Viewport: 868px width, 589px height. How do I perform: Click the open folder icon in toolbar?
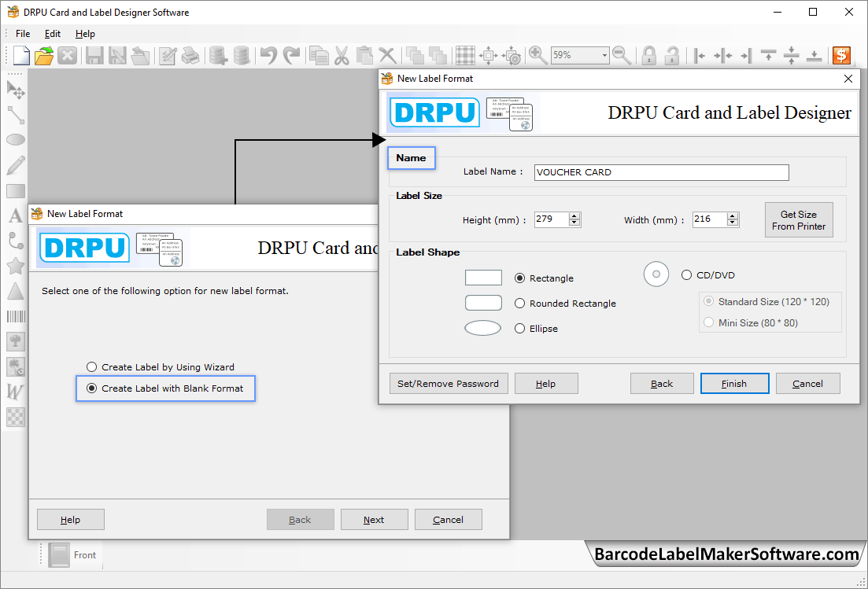(44, 56)
